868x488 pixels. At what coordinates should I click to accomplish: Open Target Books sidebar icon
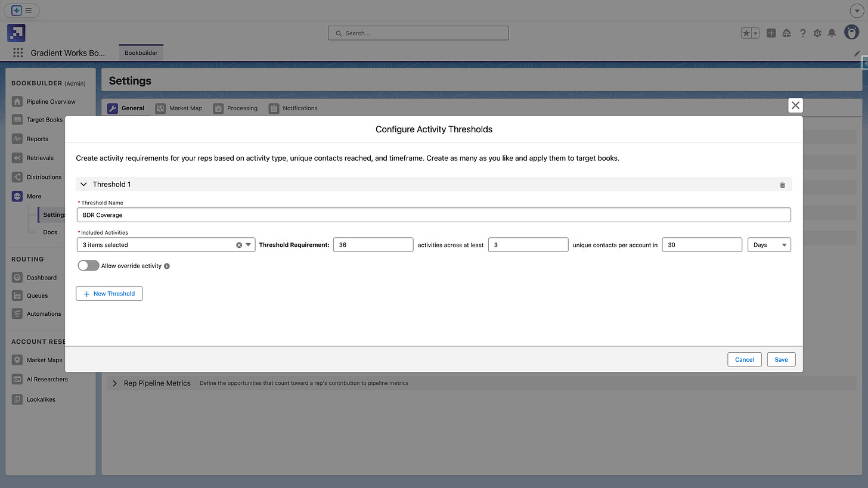(x=17, y=120)
